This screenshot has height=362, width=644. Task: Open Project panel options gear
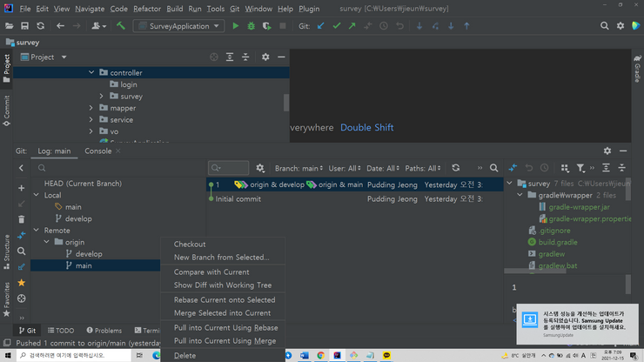265,57
